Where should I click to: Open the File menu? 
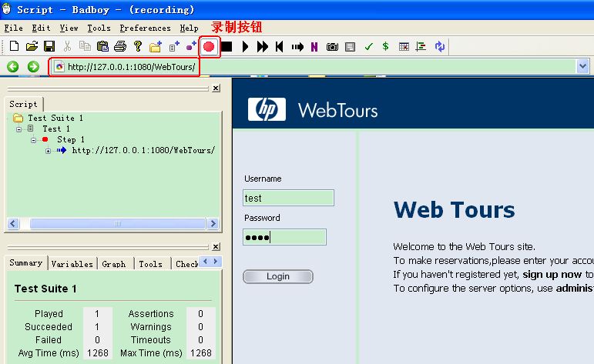(13, 28)
